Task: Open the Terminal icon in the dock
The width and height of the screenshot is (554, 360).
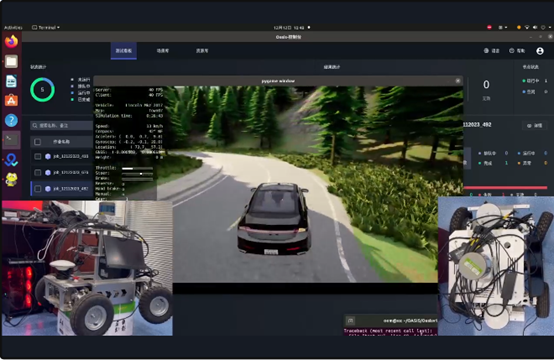Action: pos(11,140)
